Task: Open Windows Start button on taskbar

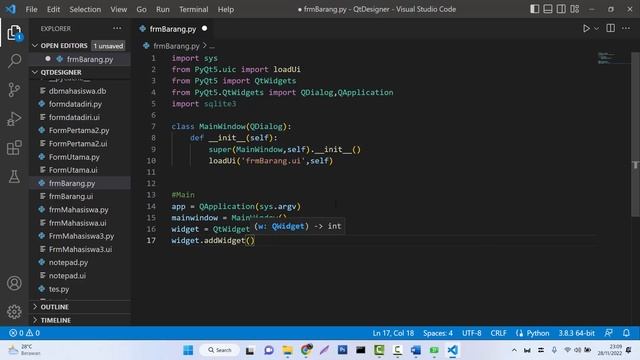Action: [188, 350]
